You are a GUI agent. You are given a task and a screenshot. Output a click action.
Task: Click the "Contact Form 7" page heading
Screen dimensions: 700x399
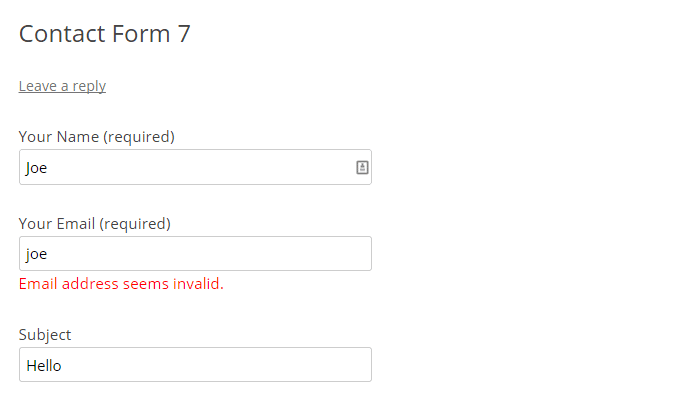point(104,34)
